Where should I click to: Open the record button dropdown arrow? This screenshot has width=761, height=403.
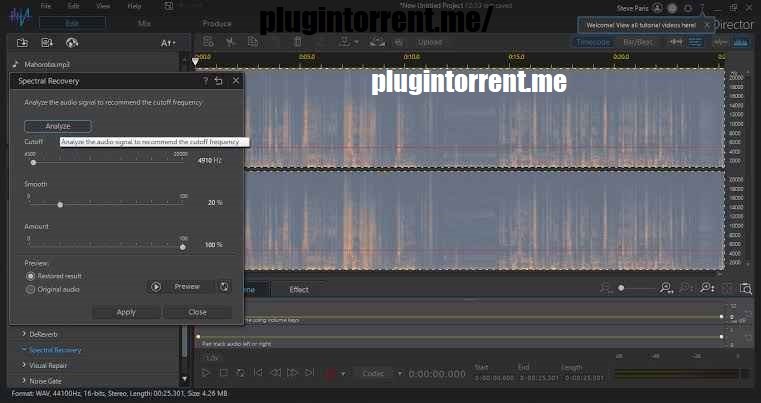(343, 374)
